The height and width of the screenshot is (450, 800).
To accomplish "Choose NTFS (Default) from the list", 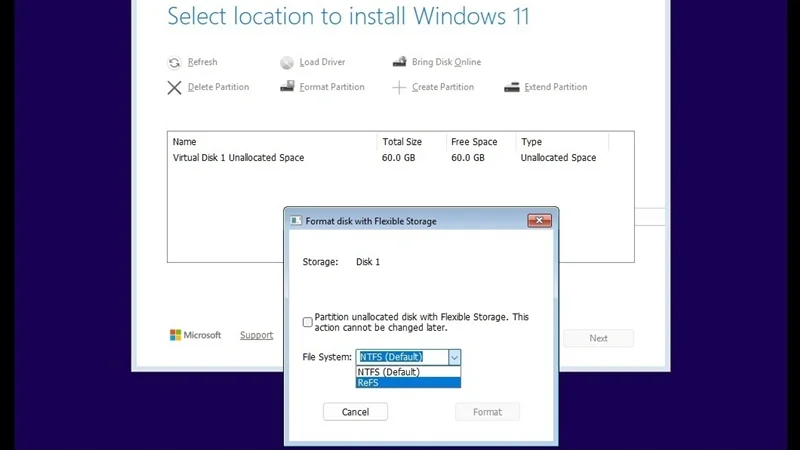I will tap(408, 372).
